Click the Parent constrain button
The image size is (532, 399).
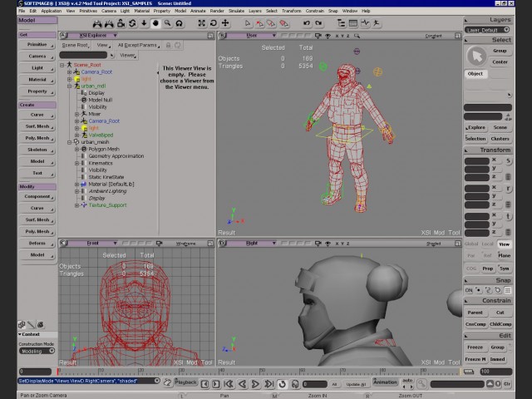point(475,313)
